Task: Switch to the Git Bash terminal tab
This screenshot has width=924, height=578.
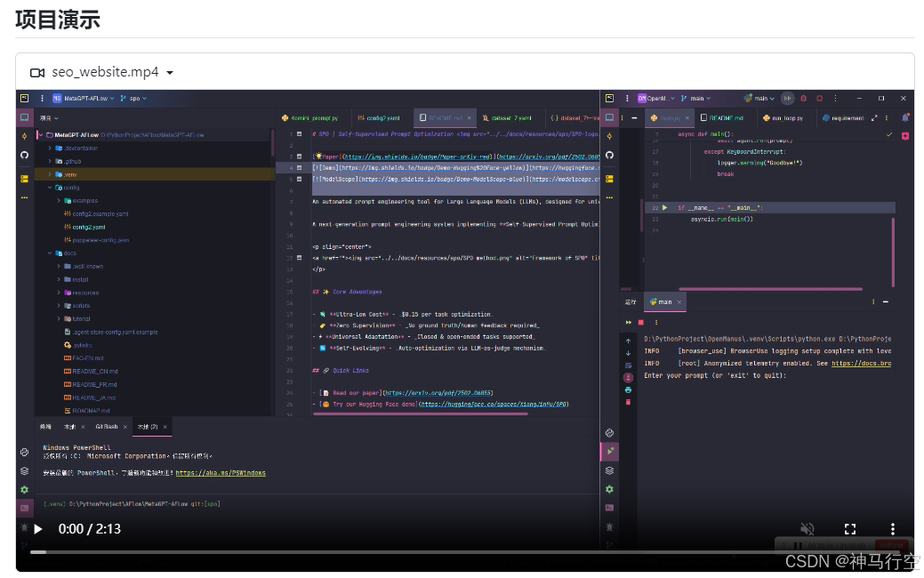Action: coord(107,427)
